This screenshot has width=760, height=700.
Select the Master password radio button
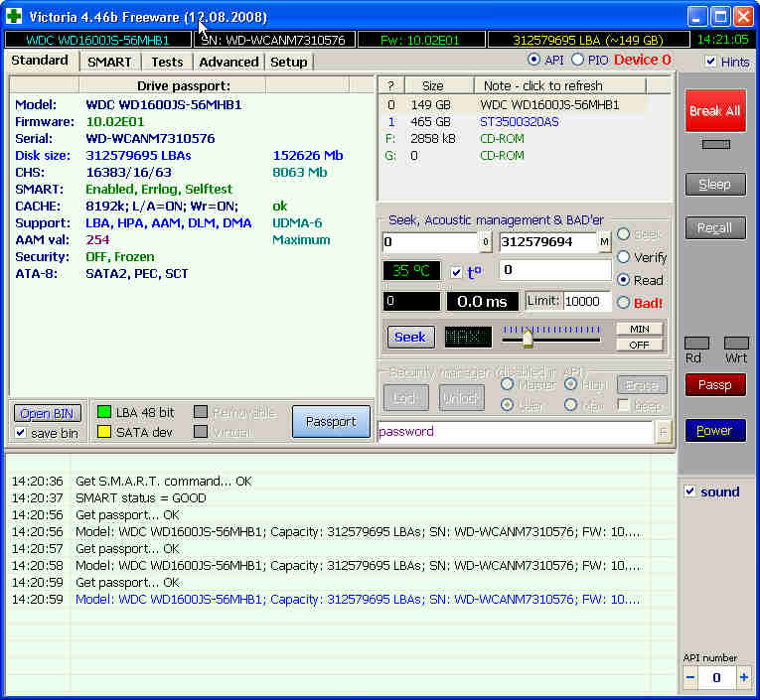(x=507, y=384)
